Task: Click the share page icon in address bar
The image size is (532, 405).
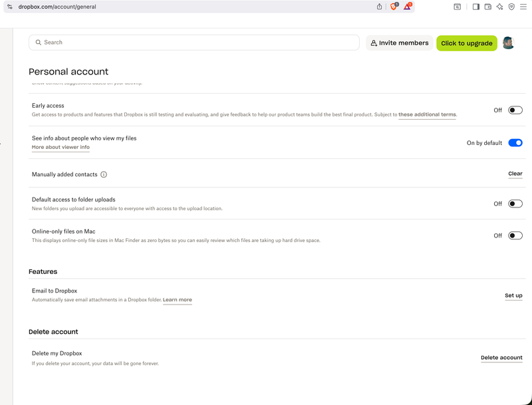Action: click(379, 7)
